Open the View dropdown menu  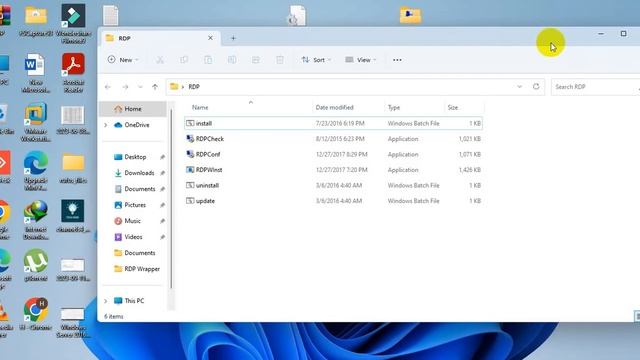pyautogui.click(x=361, y=60)
